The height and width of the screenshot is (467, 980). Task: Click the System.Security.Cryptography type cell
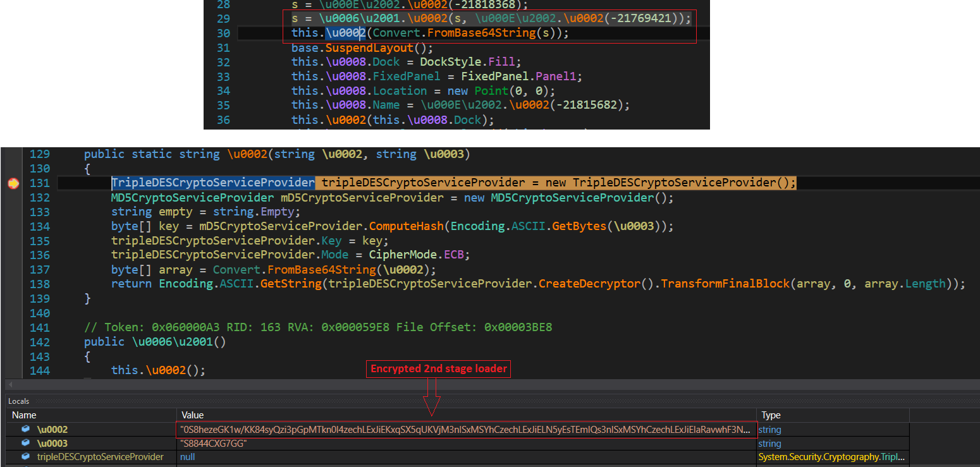pyautogui.click(x=831, y=457)
